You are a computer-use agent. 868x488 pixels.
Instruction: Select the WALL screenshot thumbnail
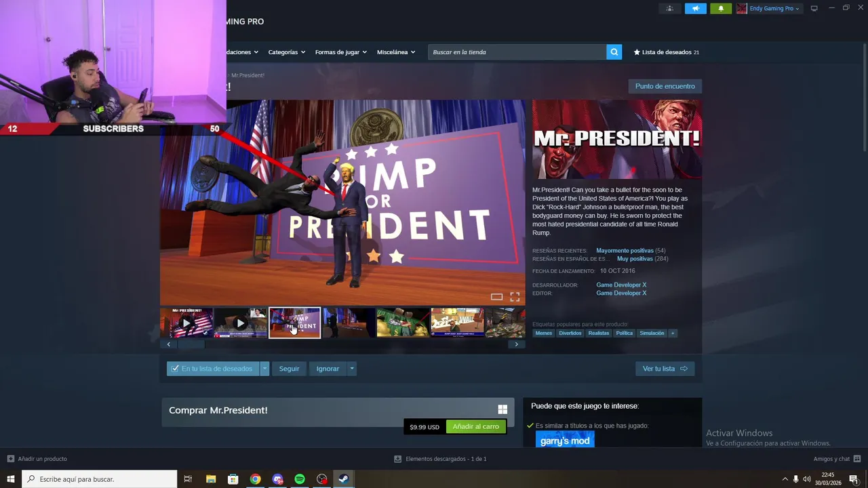tap(457, 323)
